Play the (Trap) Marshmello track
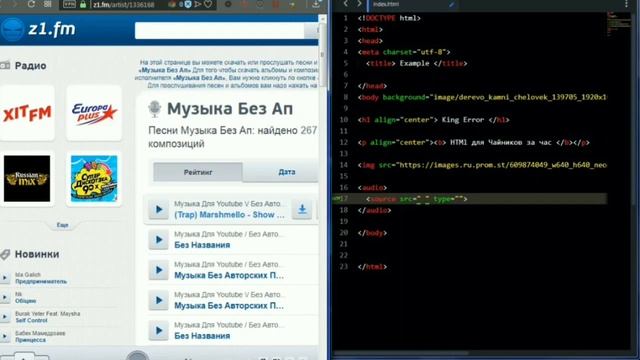The width and height of the screenshot is (640, 360). point(159,209)
